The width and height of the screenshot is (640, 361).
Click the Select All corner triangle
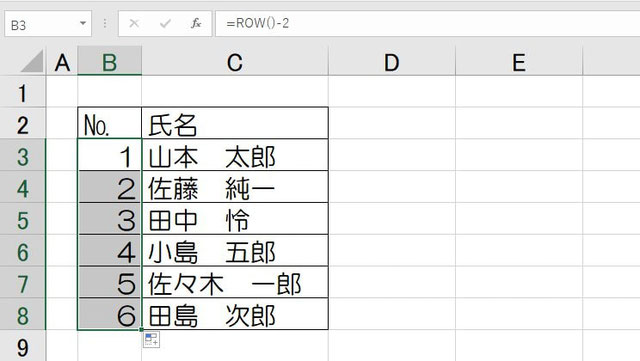pyautogui.click(x=33, y=62)
